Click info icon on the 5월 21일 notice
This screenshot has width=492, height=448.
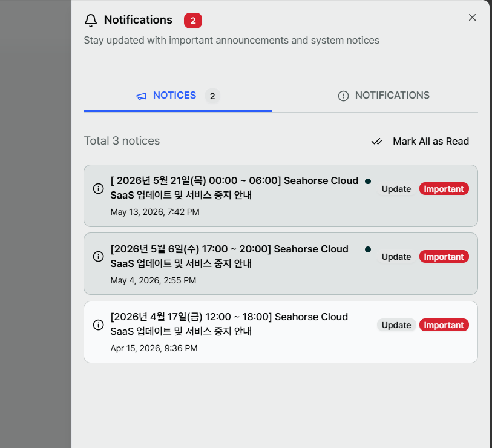tap(98, 189)
